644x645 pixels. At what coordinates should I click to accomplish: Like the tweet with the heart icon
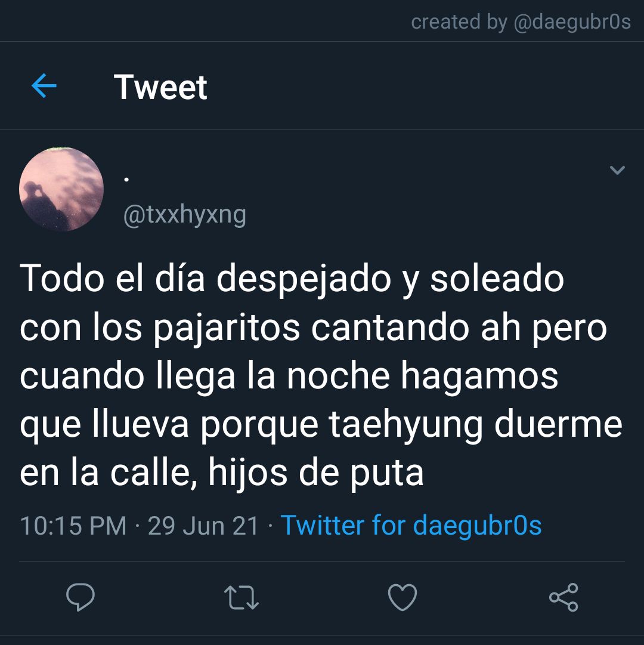tap(402, 597)
